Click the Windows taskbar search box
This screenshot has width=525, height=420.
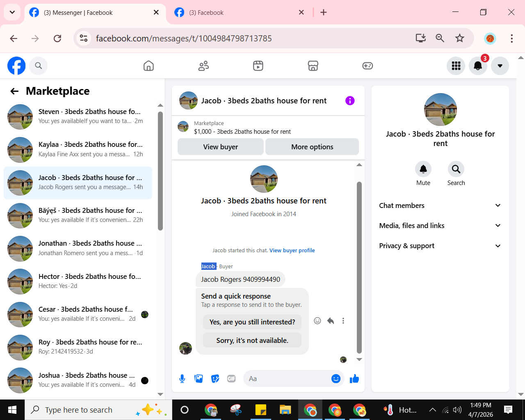[x=98, y=410]
